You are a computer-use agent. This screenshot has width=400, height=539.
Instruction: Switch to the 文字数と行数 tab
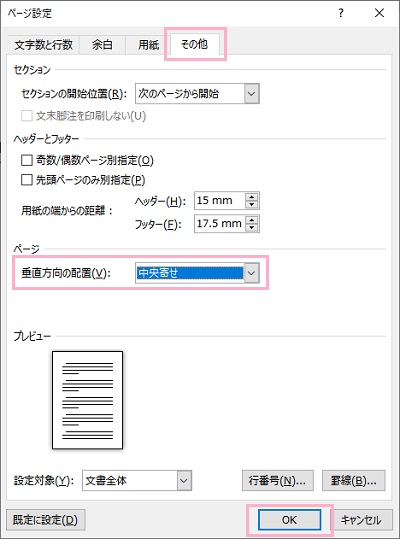click(x=44, y=45)
